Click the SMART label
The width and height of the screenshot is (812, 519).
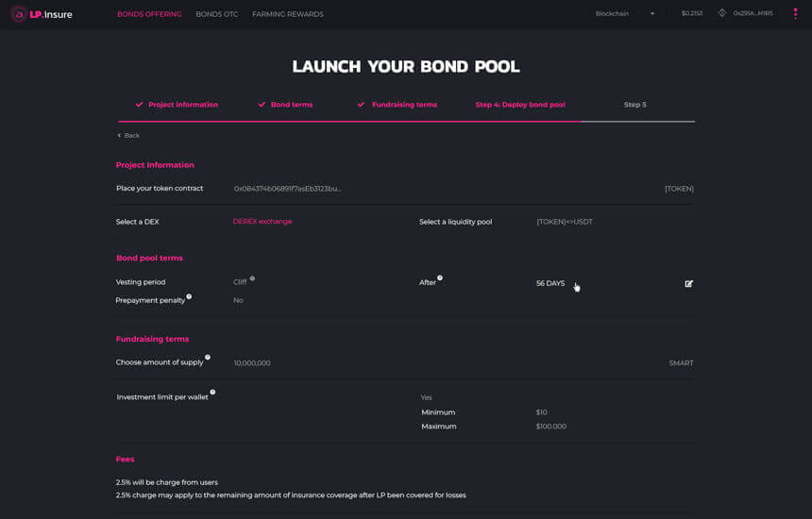[681, 363]
